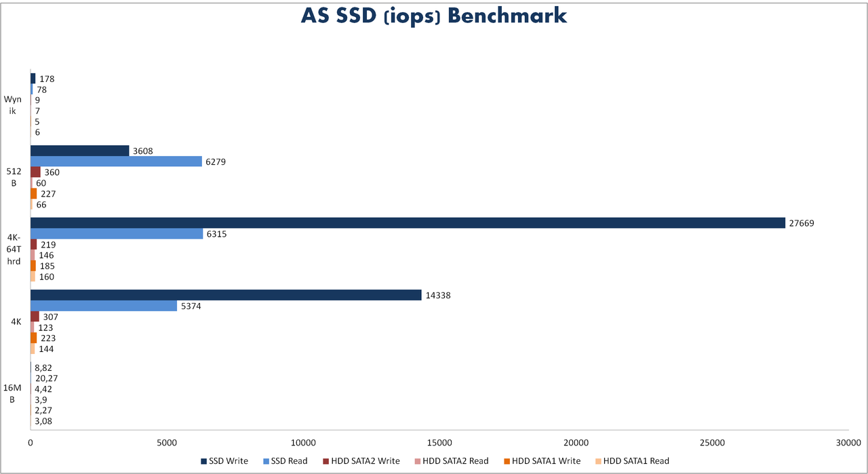Click the 4K category axis label

click(x=18, y=321)
